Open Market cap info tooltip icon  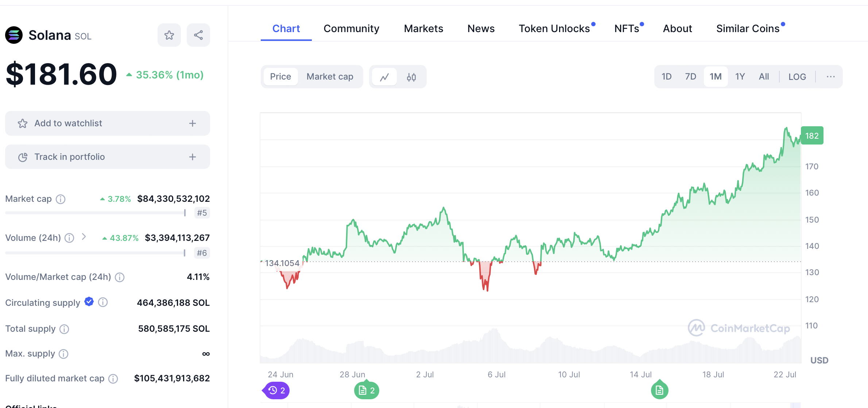[61, 199]
